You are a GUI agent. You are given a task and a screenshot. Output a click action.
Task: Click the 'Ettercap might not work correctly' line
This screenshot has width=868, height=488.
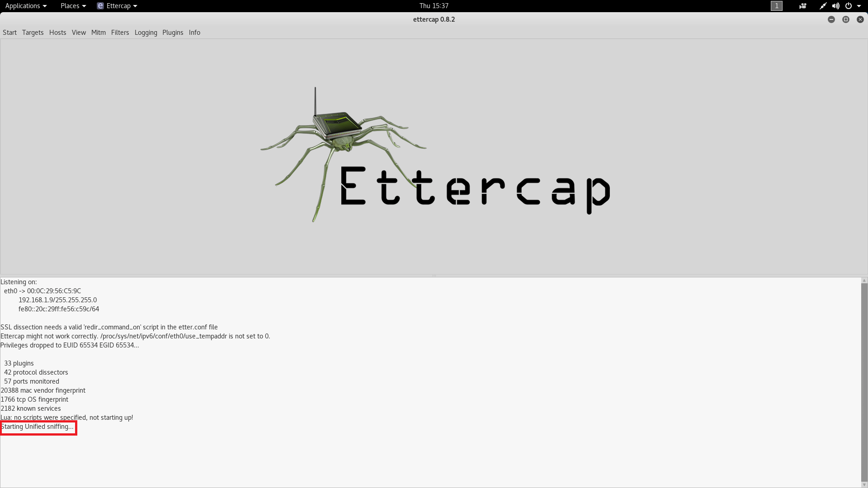pyautogui.click(x=135, y=336)
